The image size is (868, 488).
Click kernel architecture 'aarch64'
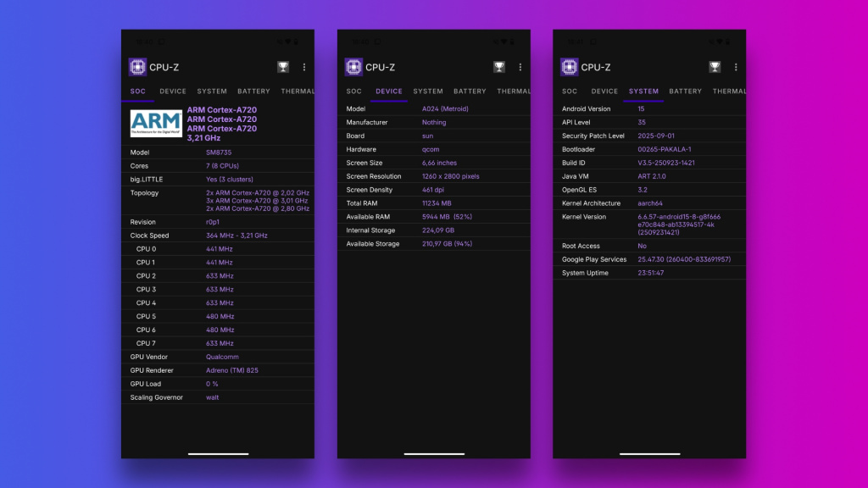click(x=650, y=203)
